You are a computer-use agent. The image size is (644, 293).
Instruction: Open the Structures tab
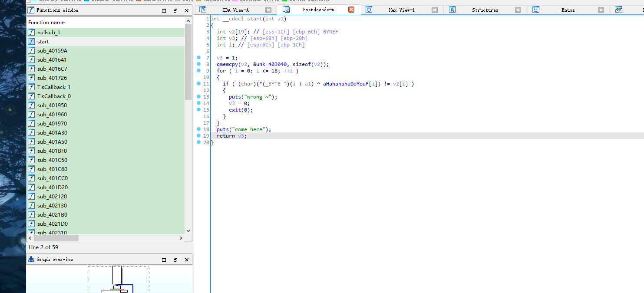coord(485,10)
